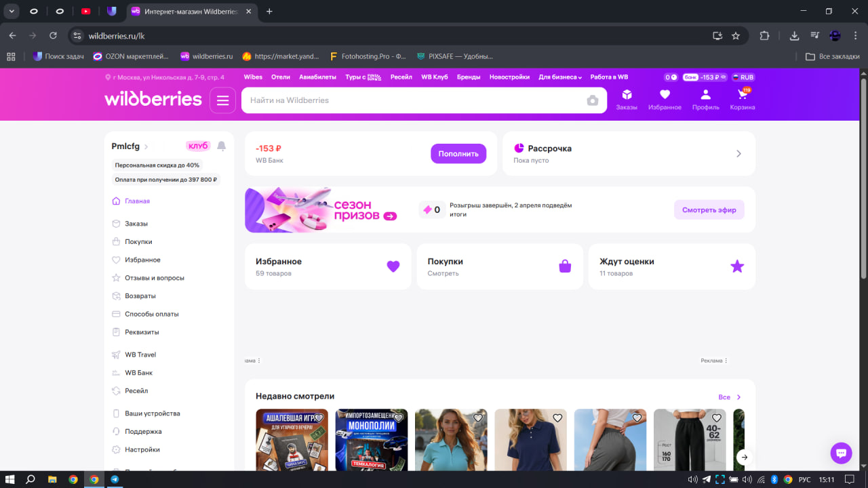The height and width of the screenshot is (488, 868).
Task: Open the Авиабилеты link
Action: pyautogui.click(x=317, y=77)
